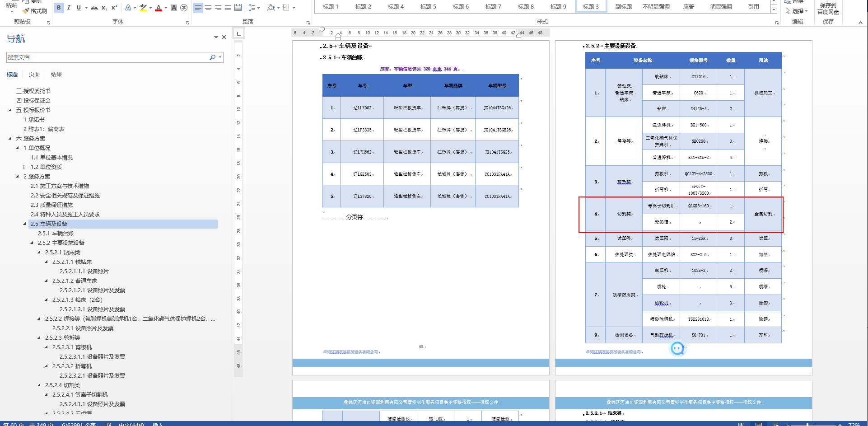Apply the 引用 style
This screenshot has width=868, height=426.
coord(753,6)
